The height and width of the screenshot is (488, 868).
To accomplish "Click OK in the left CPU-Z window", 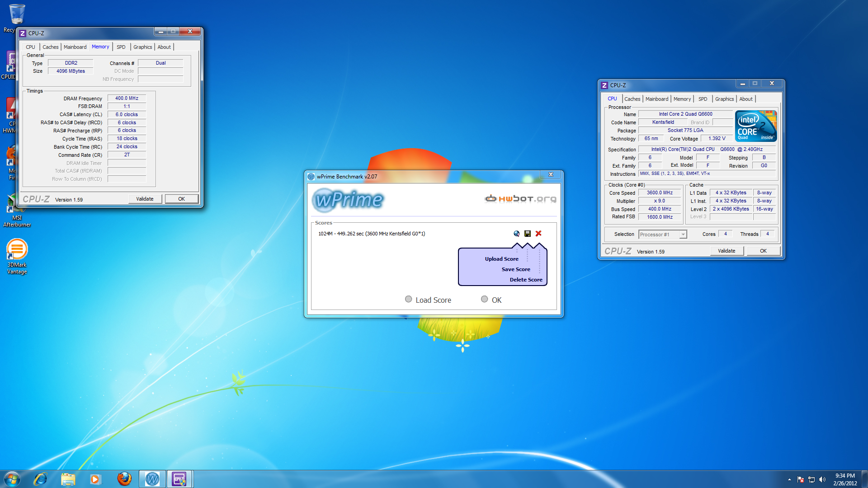I will [181, 199].
